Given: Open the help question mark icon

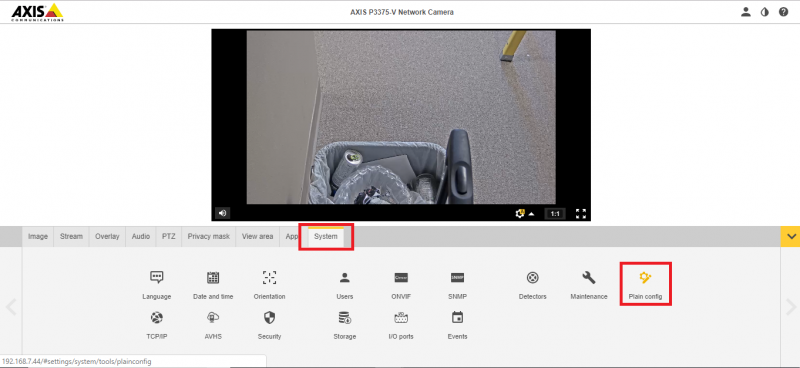Looking at the screenshot, I should (x=784, y=12).
